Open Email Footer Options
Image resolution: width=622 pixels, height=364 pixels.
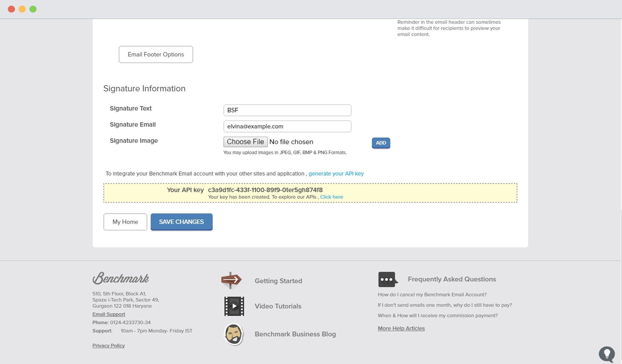156,55
